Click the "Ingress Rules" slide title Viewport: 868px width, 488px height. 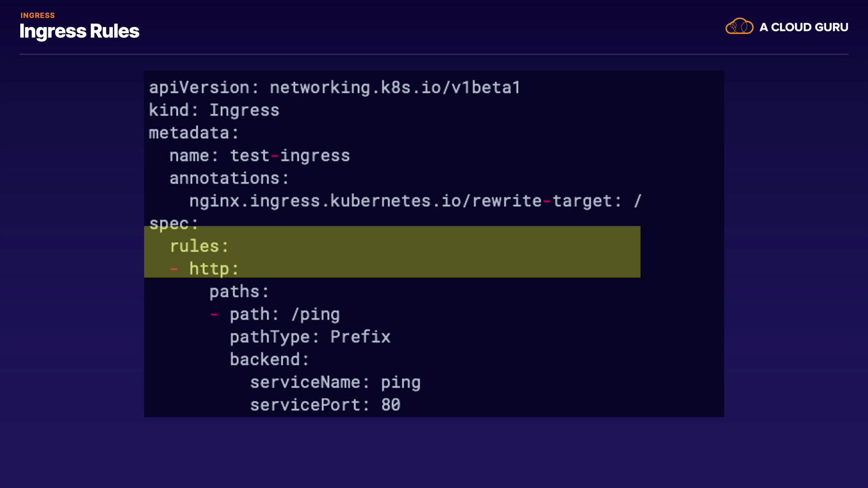[79, 31]
